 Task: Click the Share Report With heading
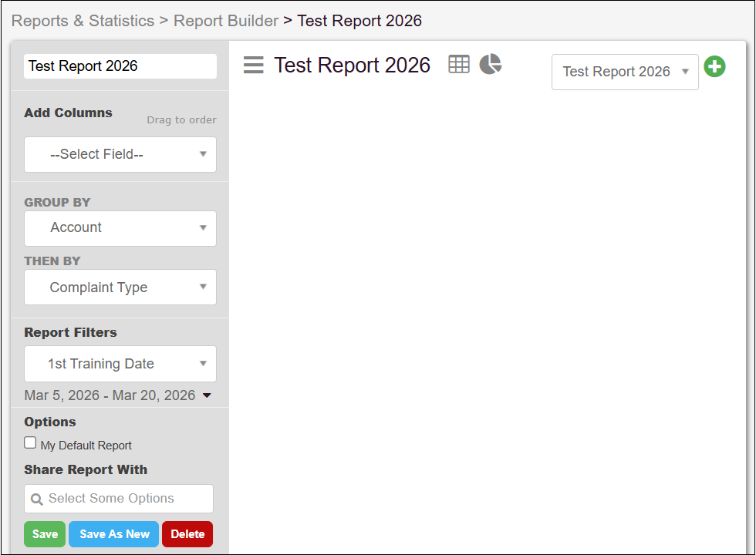(x=86, y=469)
